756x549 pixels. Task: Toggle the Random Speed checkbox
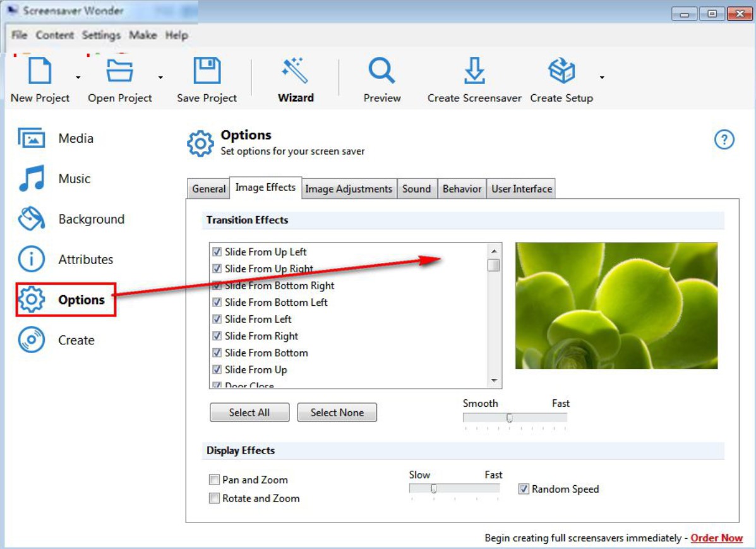pyautogui.click(x=524, y=489)
